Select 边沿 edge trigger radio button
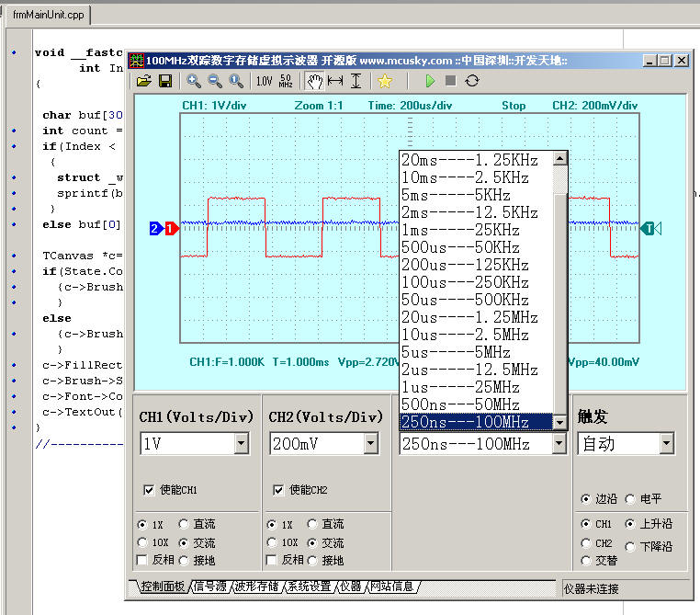700x615 pixels. click(586, 499)
